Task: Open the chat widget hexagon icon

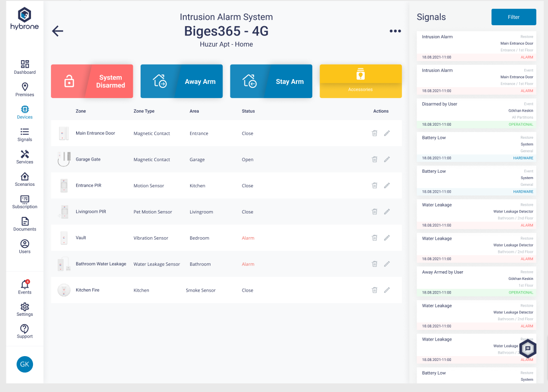Action: point(528,349)
